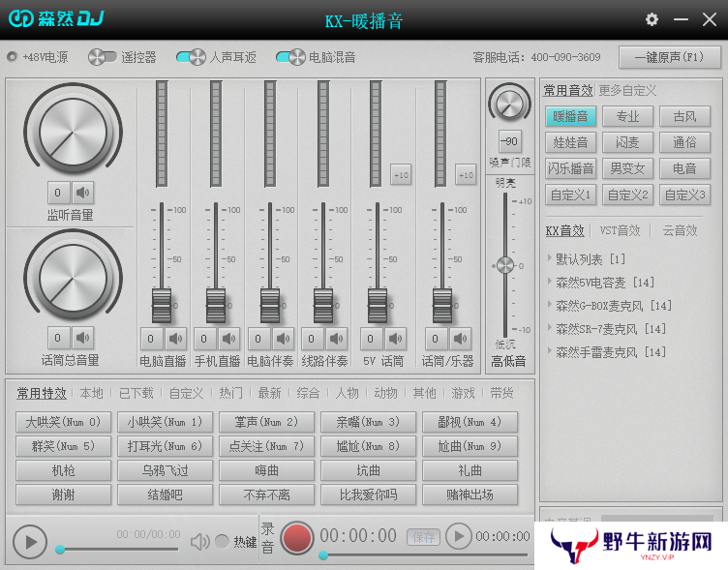The height and width of the screenshot is (570, 728).
Task: Click the volume icon next to 热键
Action: point(200,541)
